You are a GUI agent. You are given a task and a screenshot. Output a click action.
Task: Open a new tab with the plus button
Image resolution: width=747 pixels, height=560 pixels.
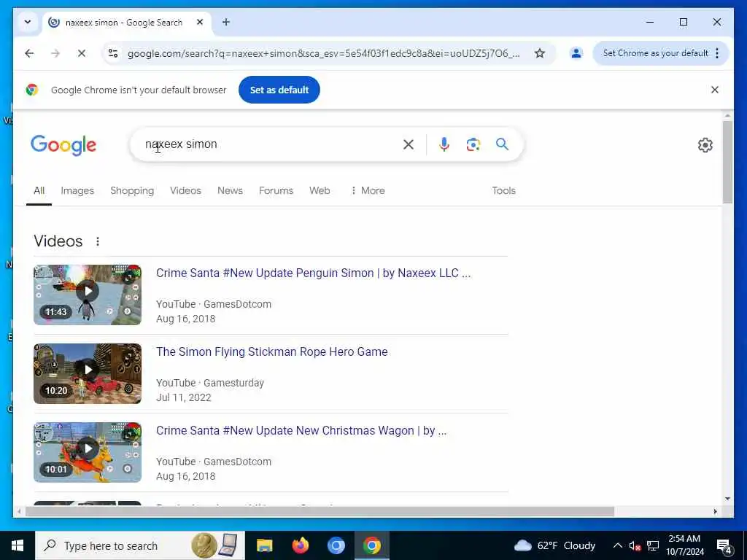[226, 22]
